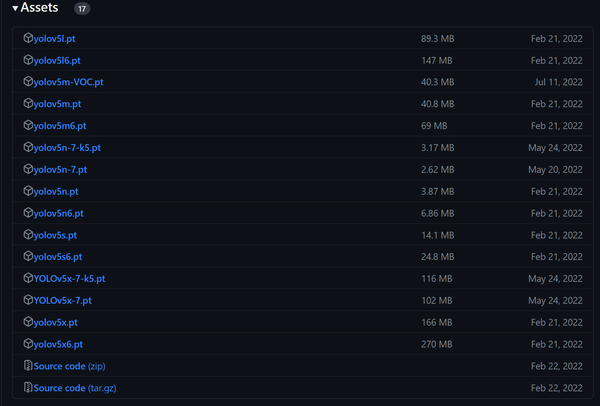Download the yolov5x.pt file
This screenshot has height=406, width=600.
[56, 322]
